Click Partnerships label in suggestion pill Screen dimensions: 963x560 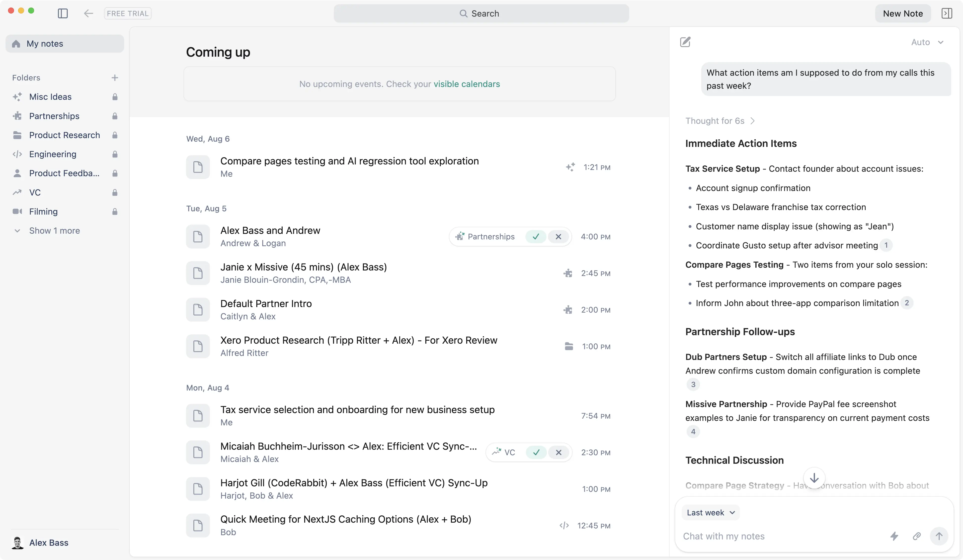pos(491,236)
